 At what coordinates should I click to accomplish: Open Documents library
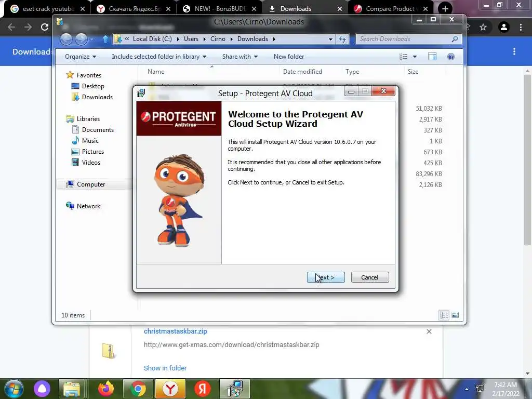[x=98, y=129]
